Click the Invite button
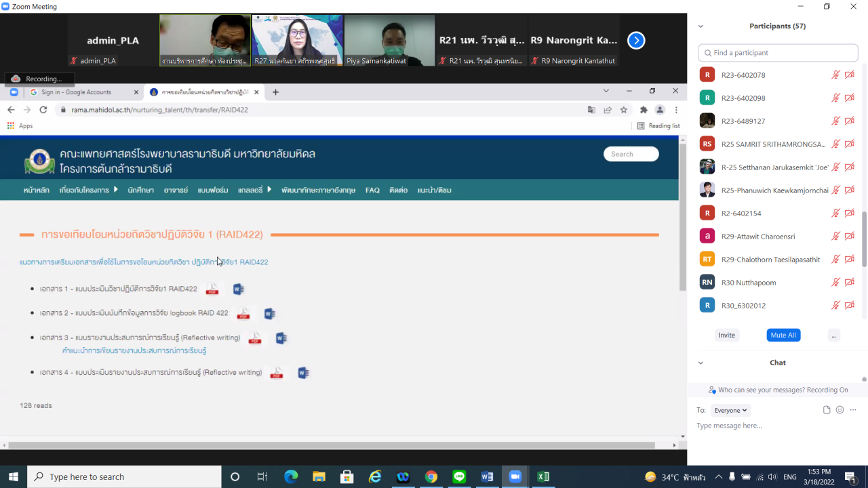The height and width of the screenshot is (488, 868). pyautogui.click(x=726, y=335)
